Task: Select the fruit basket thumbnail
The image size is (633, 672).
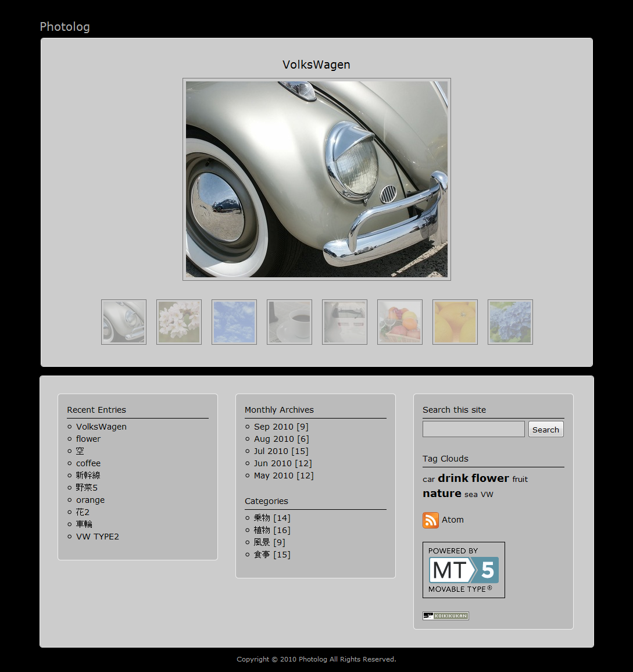Action: (x=400, y=322)
